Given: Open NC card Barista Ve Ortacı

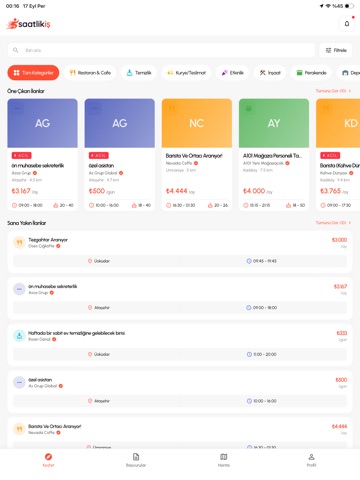Looking at the screenshot, I should click(197, 155).
